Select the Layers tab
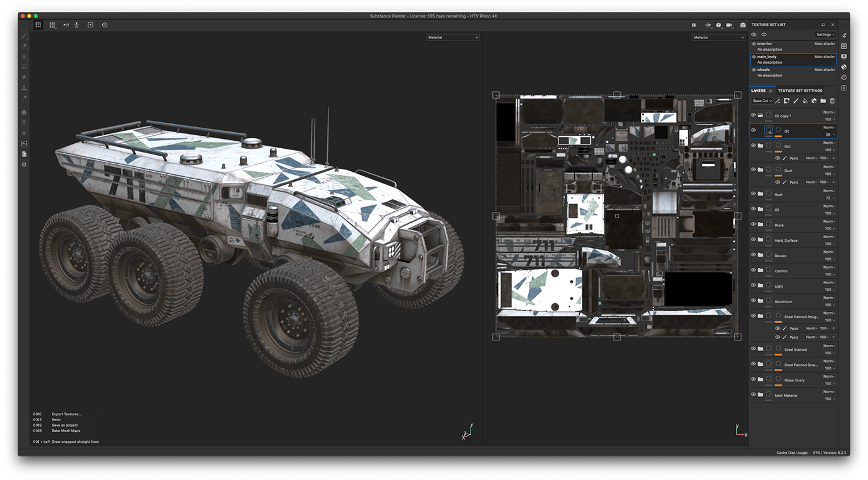This screenshot has height=480, width=868. [x=759, y=91]
